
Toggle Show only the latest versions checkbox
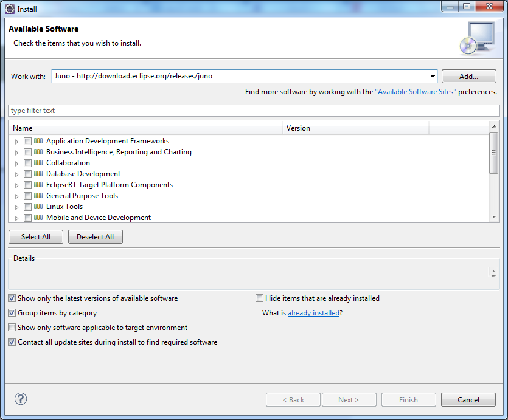tap(12, 298)
